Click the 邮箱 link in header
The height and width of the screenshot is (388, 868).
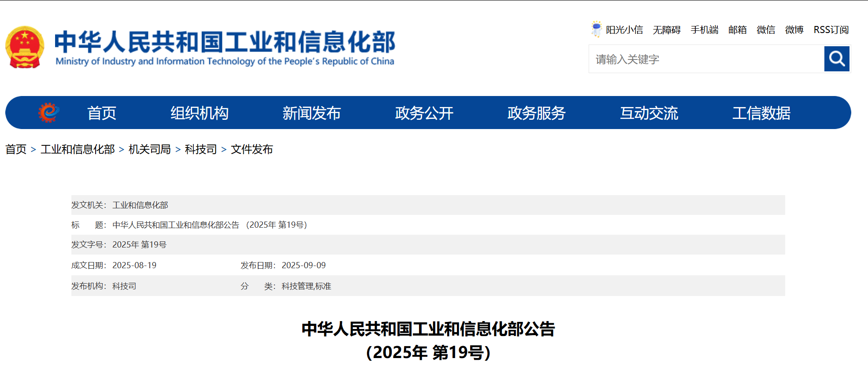coord(737,30)
